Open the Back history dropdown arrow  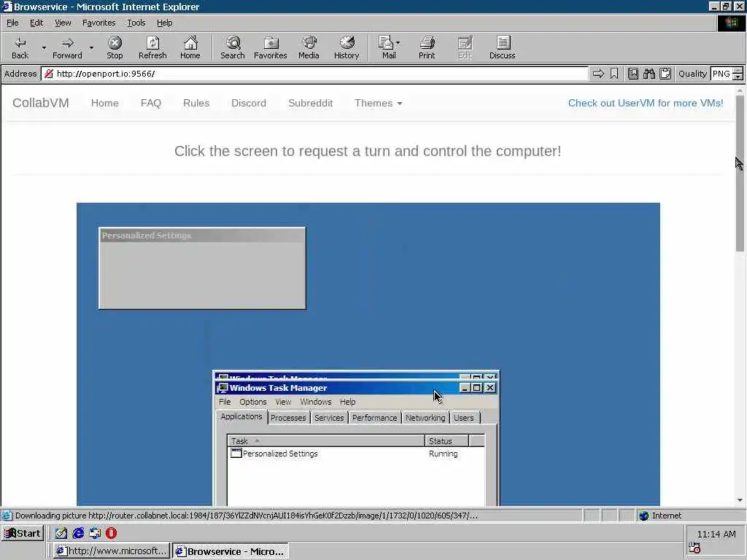44,48
